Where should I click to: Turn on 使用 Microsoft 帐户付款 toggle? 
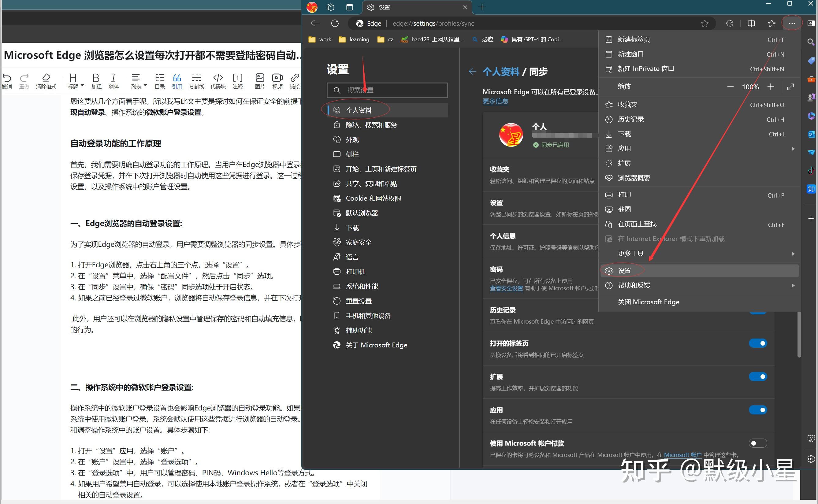pos(757,443)
